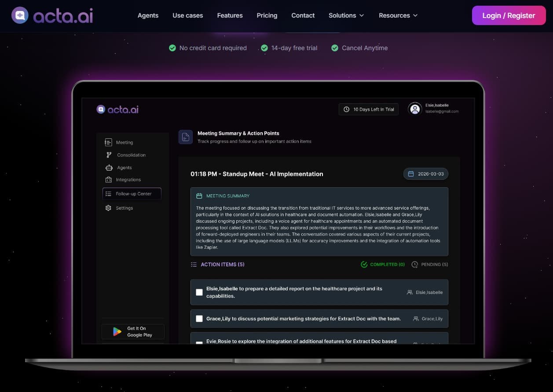Screen dimensions: 553x392
Task: Click the calendar icon beside 2026-03-03
Action: (411, 174)
